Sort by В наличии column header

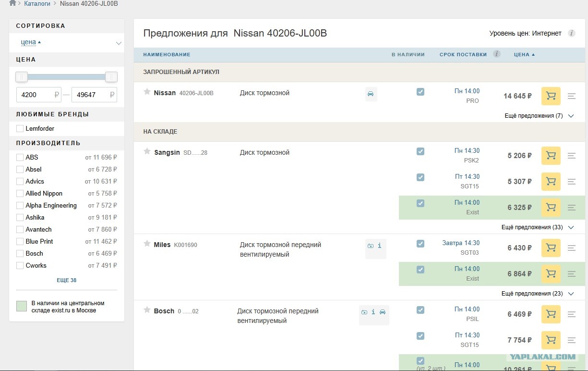[x=408, y=54]
